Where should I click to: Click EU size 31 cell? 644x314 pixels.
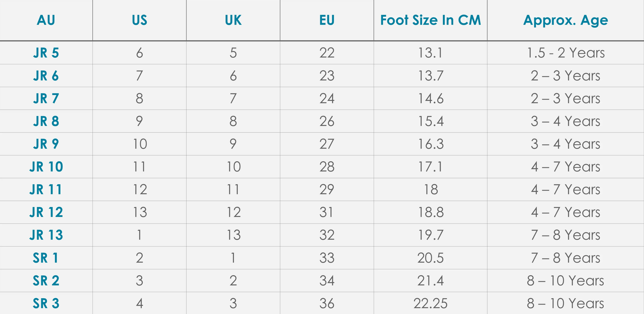[x=327, y=212]
